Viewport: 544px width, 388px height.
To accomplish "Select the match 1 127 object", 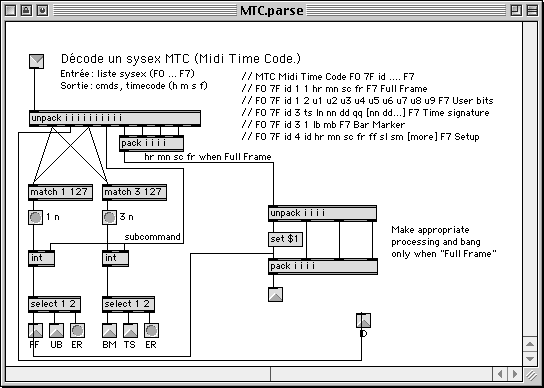I will [x=60, y=192].
